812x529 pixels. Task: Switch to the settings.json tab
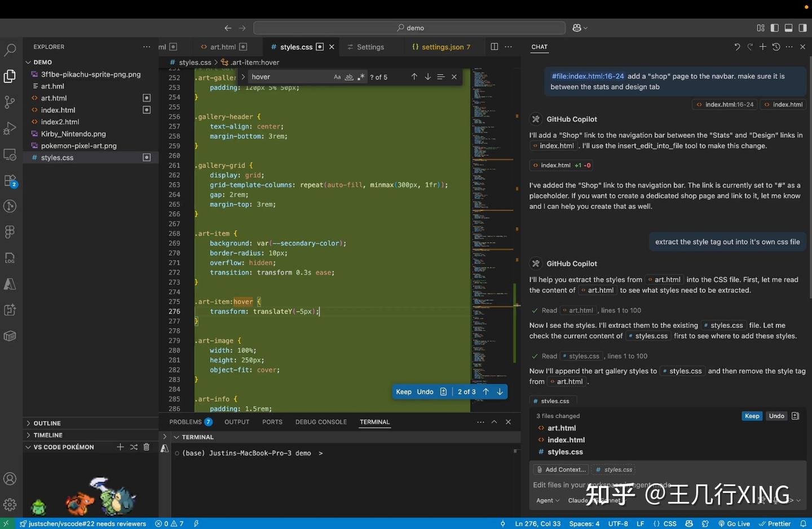click(x=442, y=47)
